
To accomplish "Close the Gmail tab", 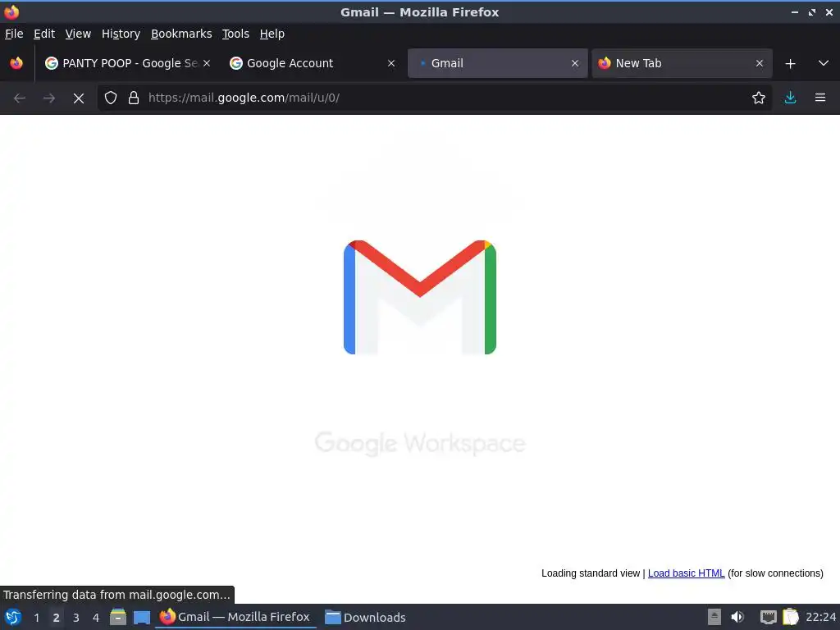I will (x=575, y=63).
